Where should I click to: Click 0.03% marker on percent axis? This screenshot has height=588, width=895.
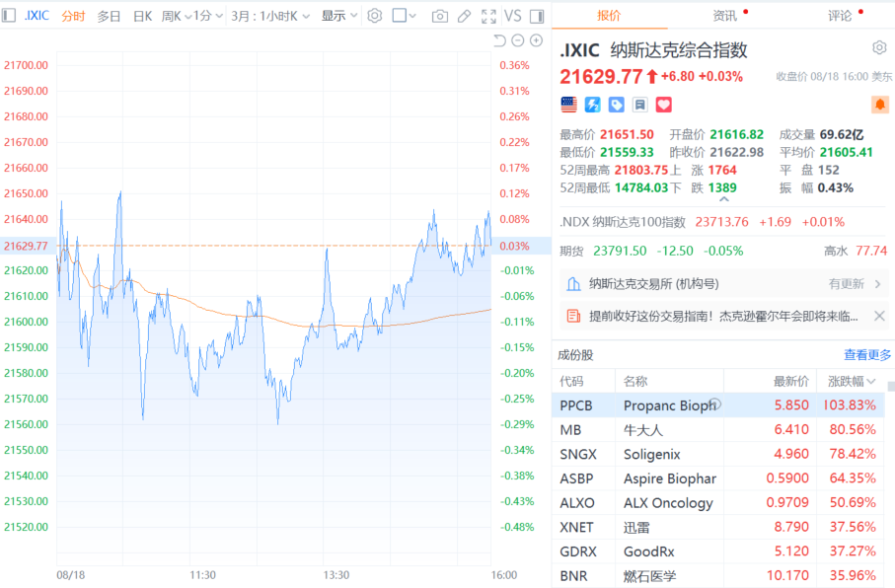point(514,246)
